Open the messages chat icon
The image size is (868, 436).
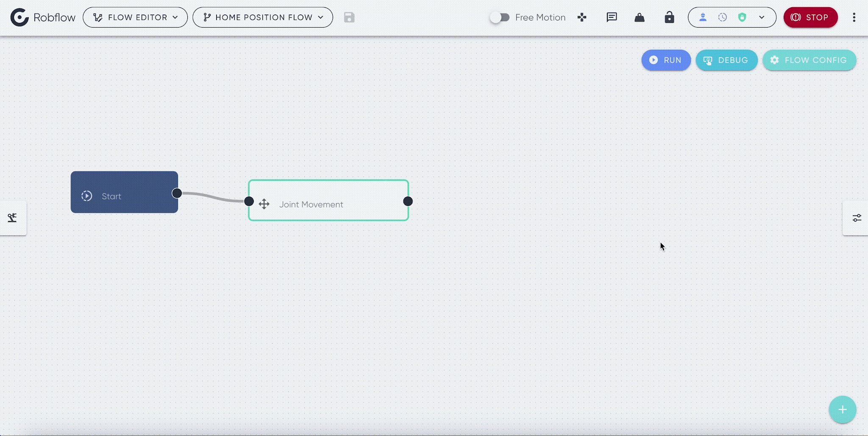point(612,17)
